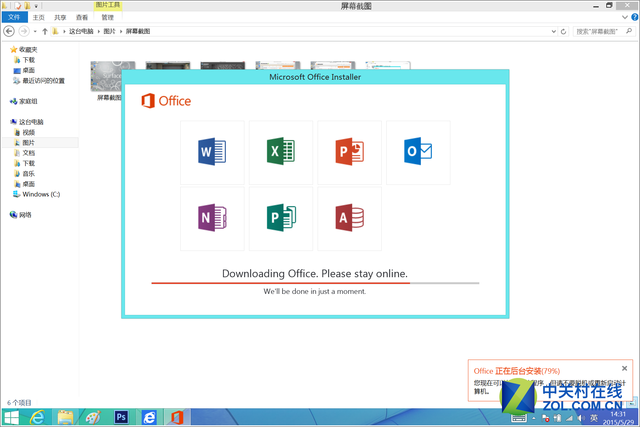Open the 文件 menu tab
This screenshot has width=640, height=427.
[x=14, y=17]
